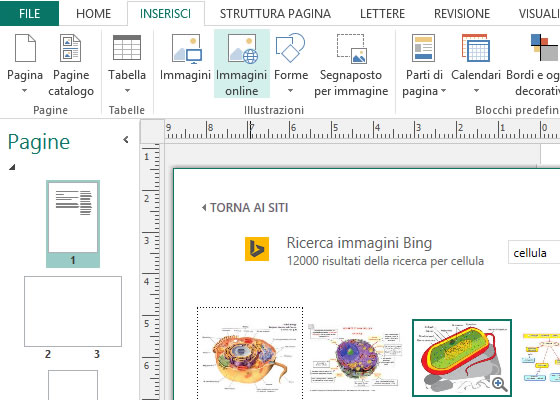Switch to the STRUTTURA PAGINA tab
This screenshot has height=400, width=560.
pos(275,14)
